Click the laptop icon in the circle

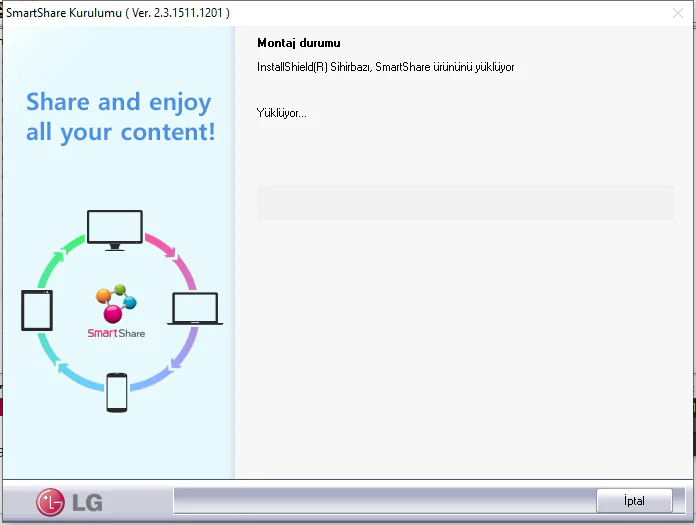(195, 308)
